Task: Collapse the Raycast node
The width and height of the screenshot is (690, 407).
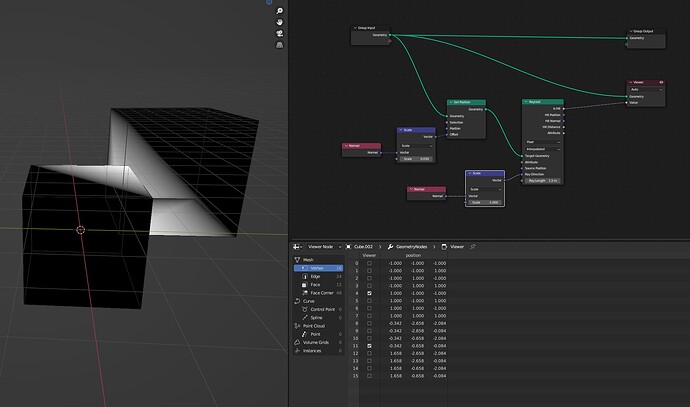Action: 526,102
